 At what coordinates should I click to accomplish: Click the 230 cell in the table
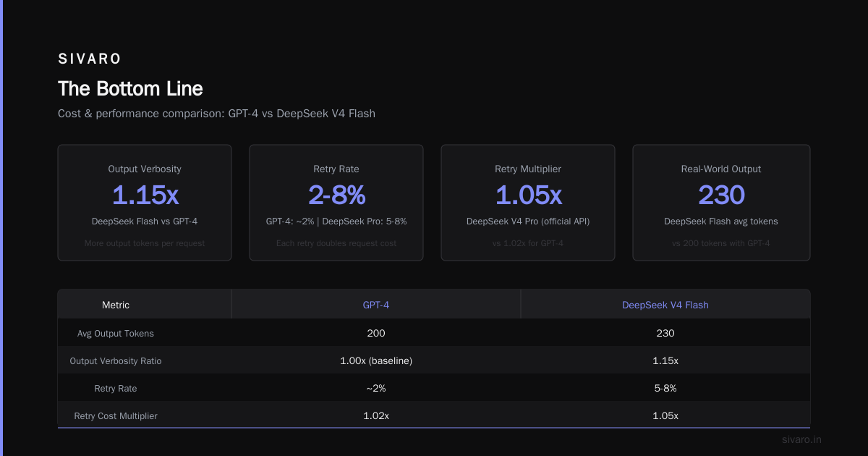665,333
